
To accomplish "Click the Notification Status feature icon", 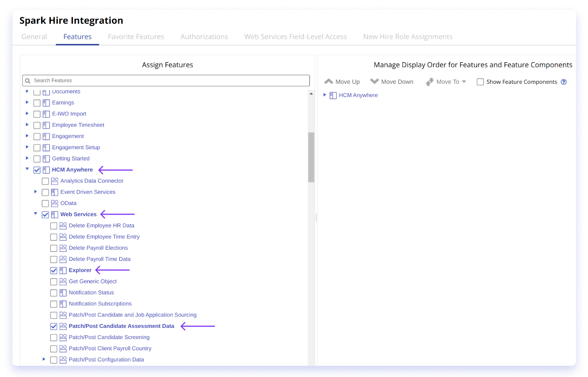I will 63,293.
